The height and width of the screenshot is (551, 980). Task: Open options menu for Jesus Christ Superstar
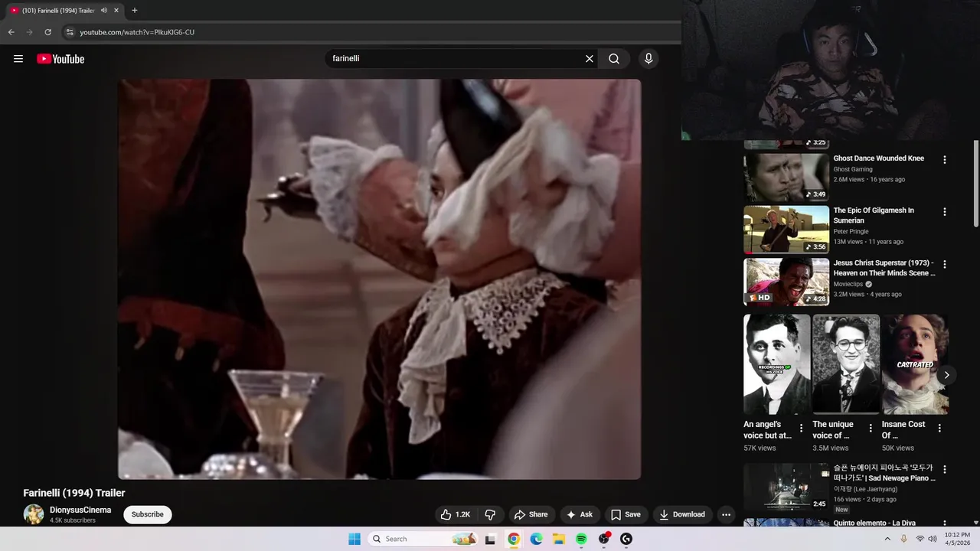coord(944,264)
